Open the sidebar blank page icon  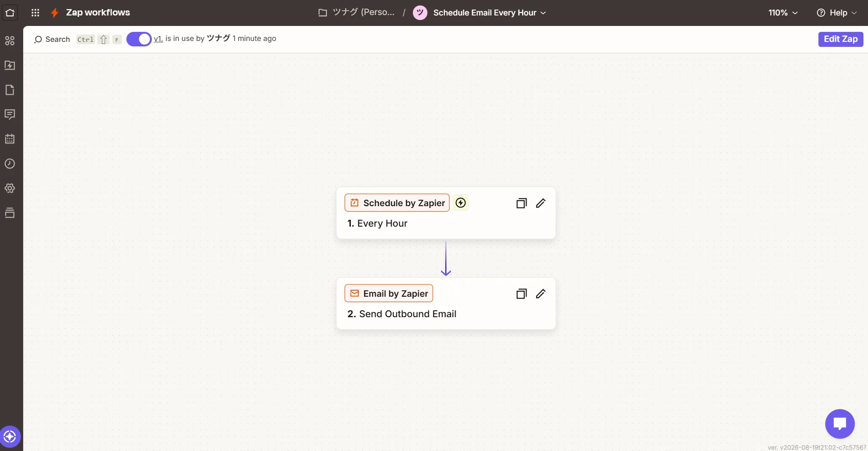[10, 90]
